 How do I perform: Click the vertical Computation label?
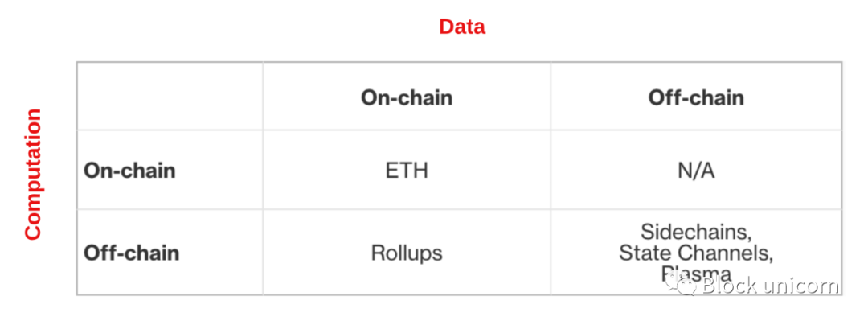click(33, 174)
